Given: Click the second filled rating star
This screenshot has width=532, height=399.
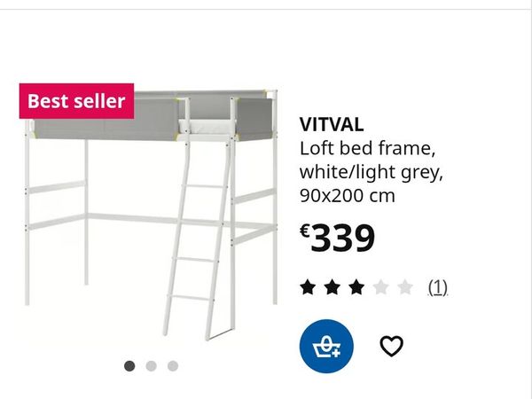Looking at the screenshot, I should tap(332, 287).
